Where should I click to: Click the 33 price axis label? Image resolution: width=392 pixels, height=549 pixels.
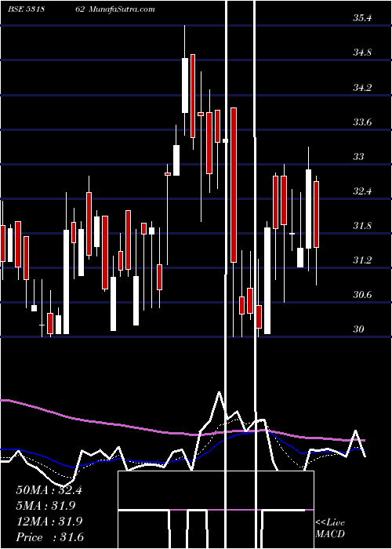(358, 157)
